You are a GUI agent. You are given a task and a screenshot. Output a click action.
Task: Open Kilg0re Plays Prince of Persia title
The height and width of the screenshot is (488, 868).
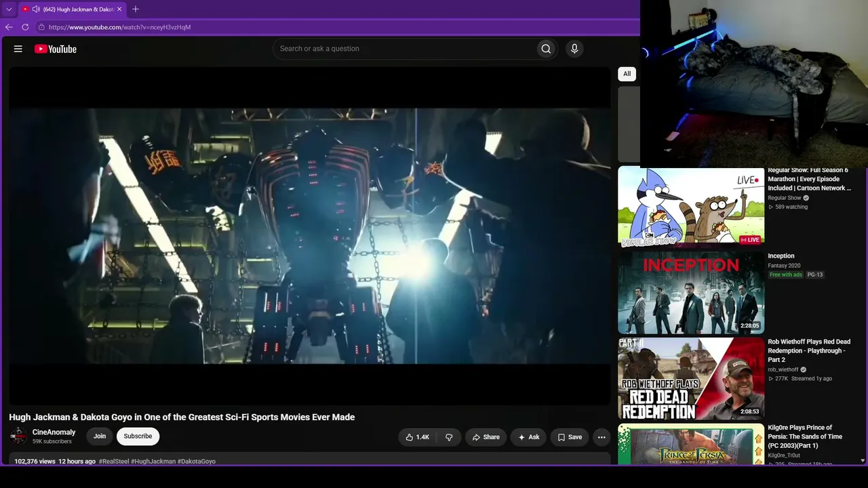[x=805, y=436]
